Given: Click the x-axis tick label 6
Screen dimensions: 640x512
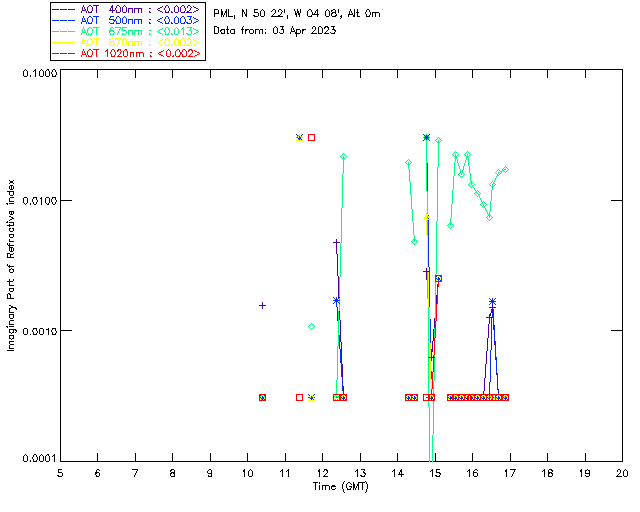Looking at the screenshot, I should (98, 473).
